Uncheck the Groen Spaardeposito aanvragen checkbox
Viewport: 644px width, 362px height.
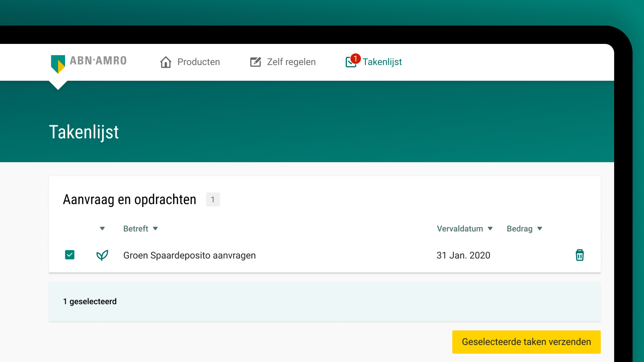coord(70,255)
